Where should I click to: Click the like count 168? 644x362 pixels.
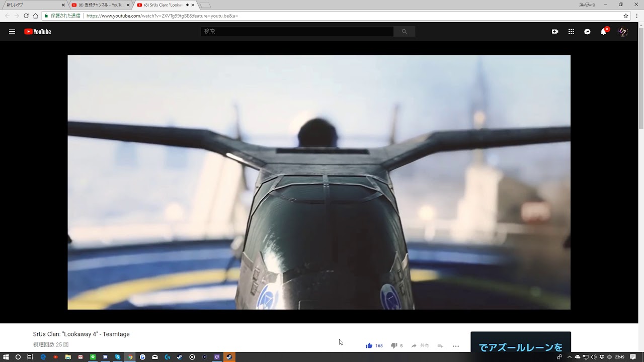[379, 346]
